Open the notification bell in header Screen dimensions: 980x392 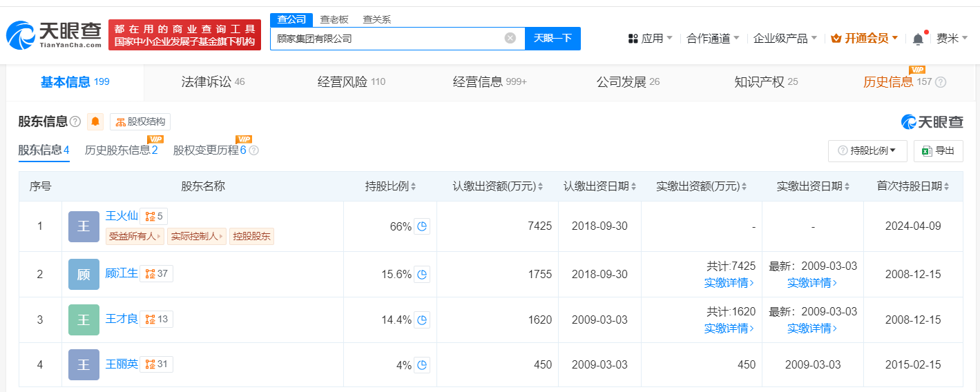[x=918, y=39]
